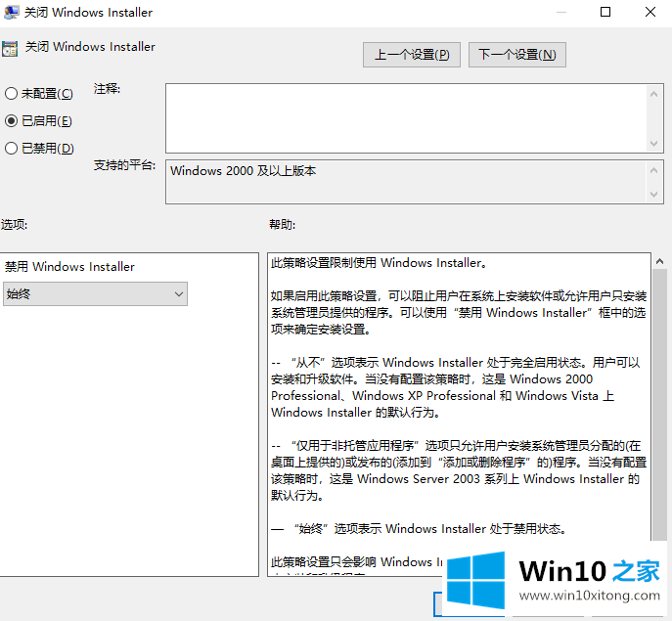Click the help panel scrollbar thumb
This screenshot has width=672, height=621.
point(659,405)
